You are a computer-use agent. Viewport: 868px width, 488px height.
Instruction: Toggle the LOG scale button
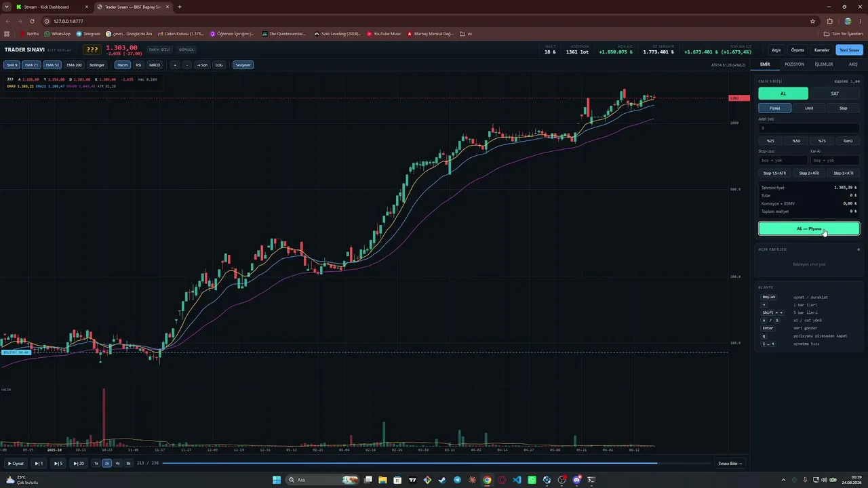point(219,65)
